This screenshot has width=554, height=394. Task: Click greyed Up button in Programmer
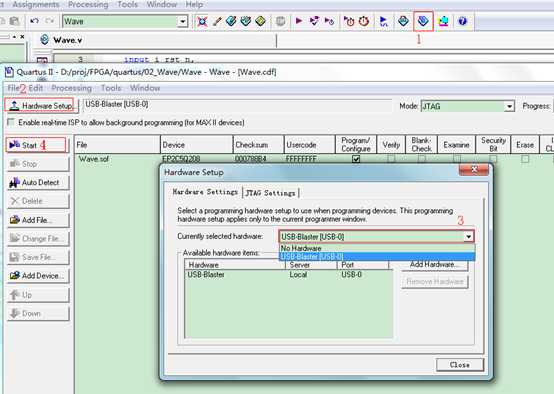(38, 295)
